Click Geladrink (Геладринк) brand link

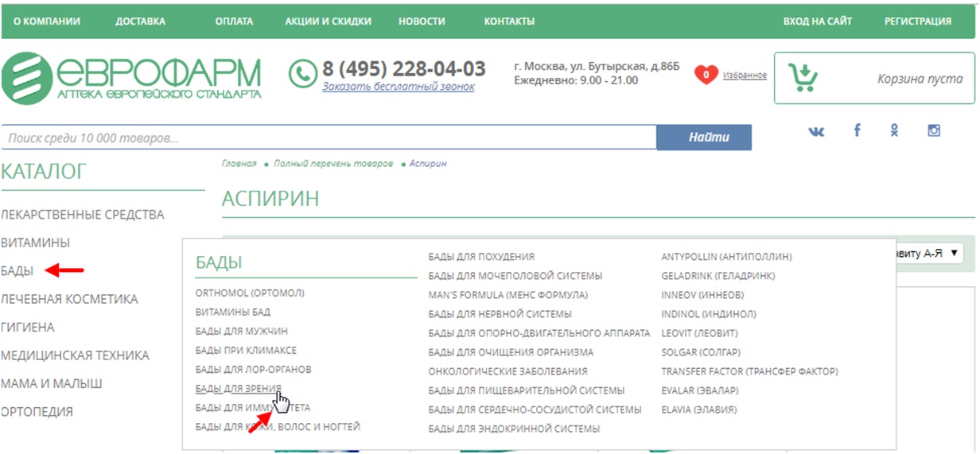point(718,276)
